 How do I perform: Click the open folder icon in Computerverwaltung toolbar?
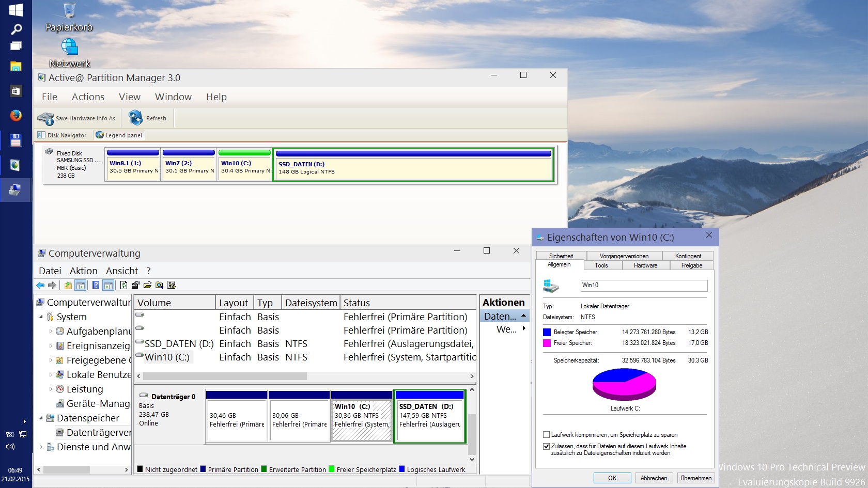(147, 285)
